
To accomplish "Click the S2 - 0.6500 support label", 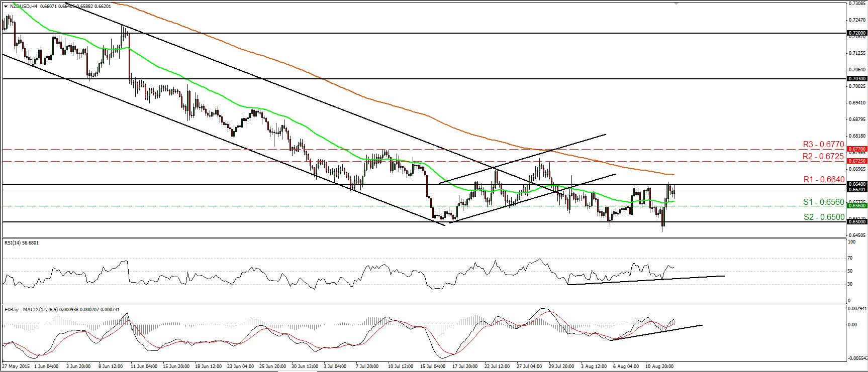I will point(824,217).
